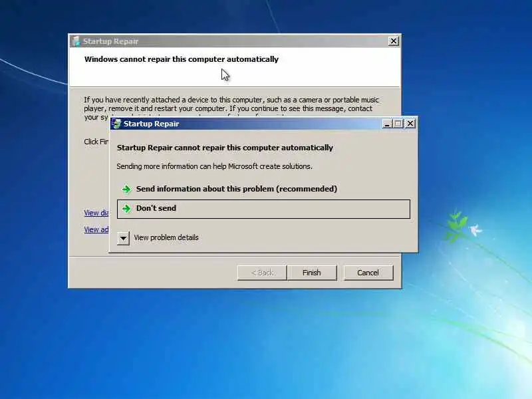Maximize the front Startup Repair dialog
This screenshot has width=532, height=399.
(398, 124)
